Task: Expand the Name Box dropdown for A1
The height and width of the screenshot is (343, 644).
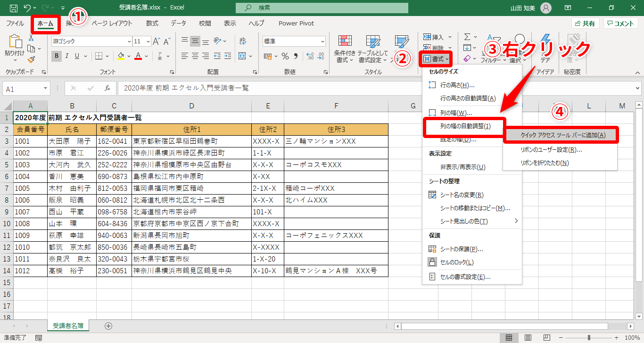Action: [45, 89]
